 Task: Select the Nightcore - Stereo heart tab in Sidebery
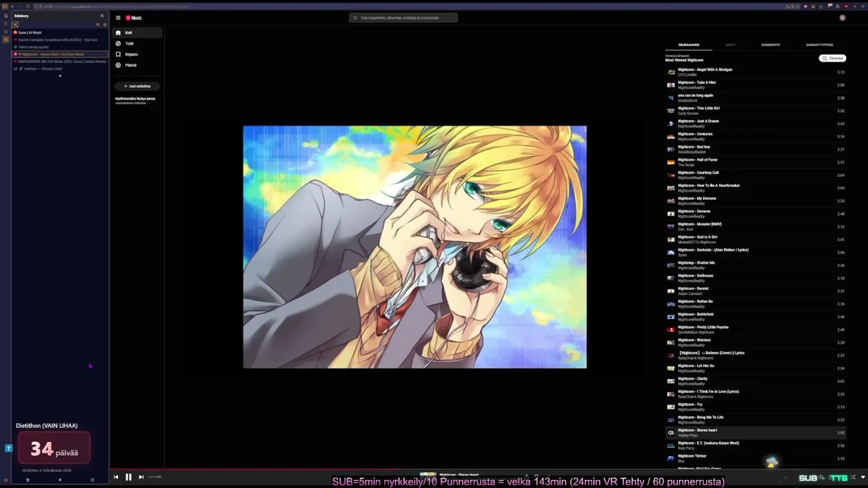60,54
